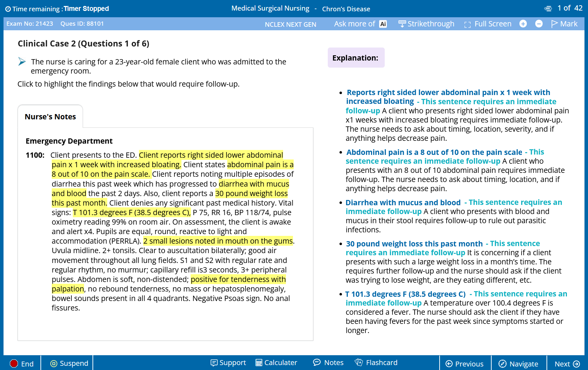Open the list icon beside 1 of 42
Image resolution: width=588 pixels, height=370 pixels.
(548, 8)
